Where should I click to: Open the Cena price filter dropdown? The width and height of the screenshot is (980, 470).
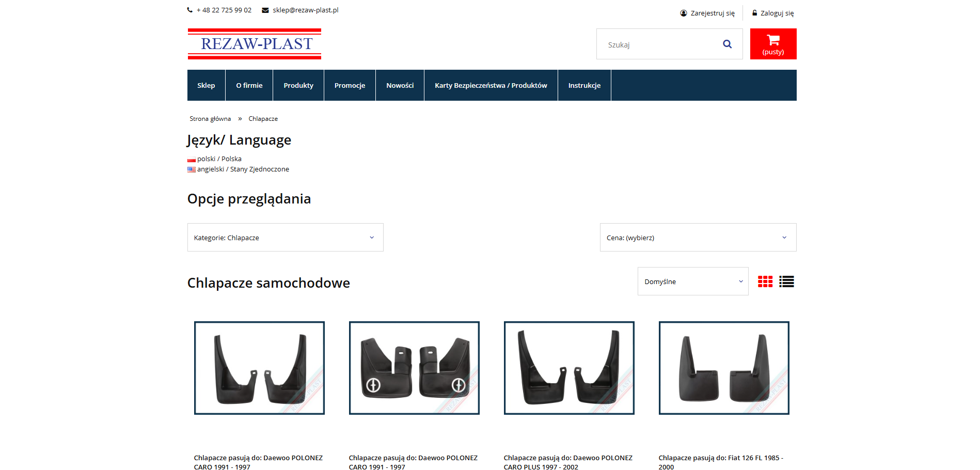point(698,238)
